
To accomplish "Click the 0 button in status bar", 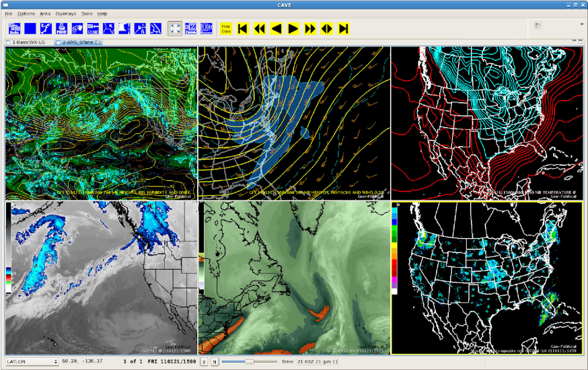I will pos(204,362).
